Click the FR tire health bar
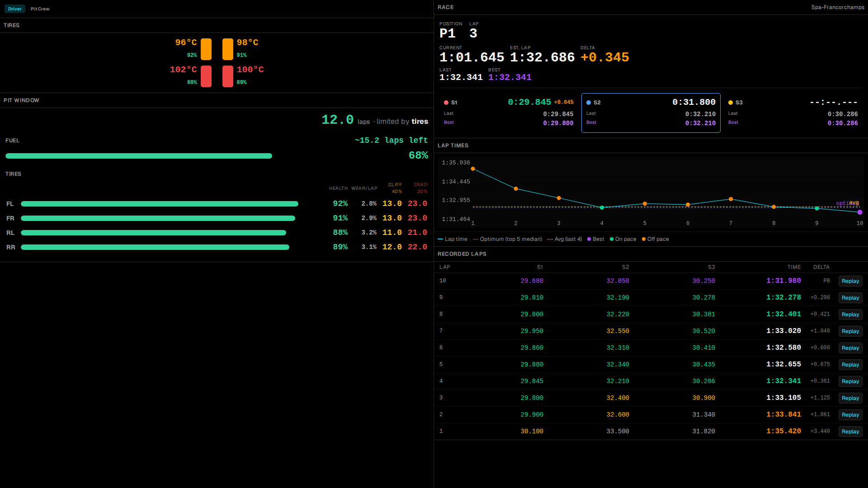Screen dimensions: 868x488 (158, 218)
